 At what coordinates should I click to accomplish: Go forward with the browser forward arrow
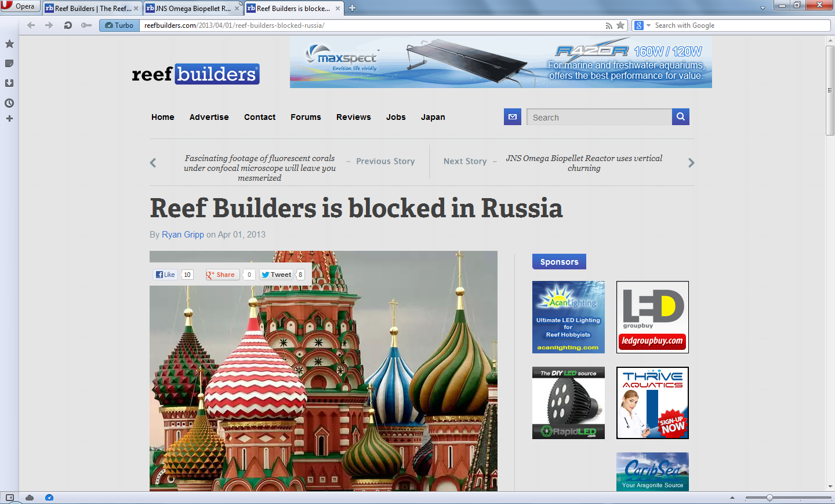(x=49, y=25)
